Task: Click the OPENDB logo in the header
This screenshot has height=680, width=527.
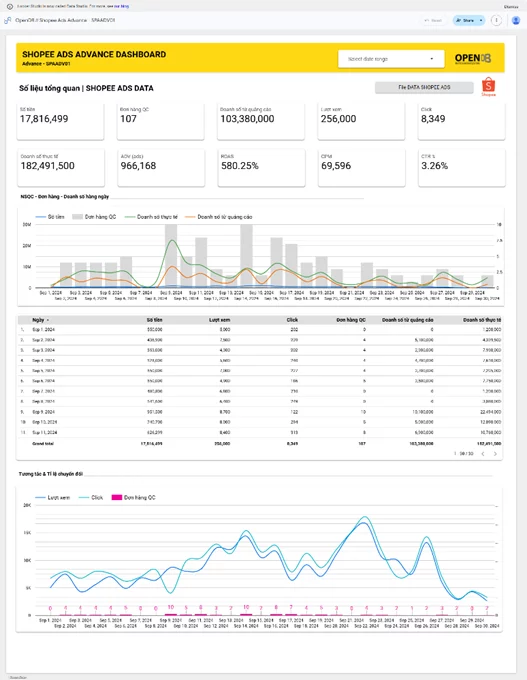Action: 473,59
